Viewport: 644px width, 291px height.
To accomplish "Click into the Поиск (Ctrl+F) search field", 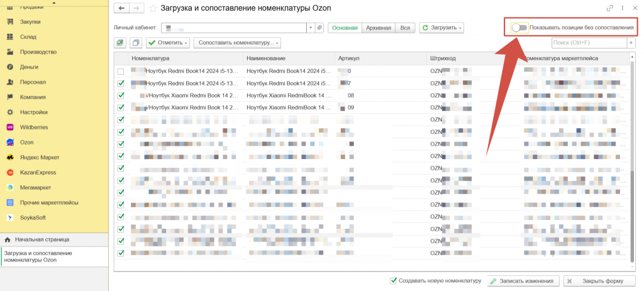I will coord(588,43).
